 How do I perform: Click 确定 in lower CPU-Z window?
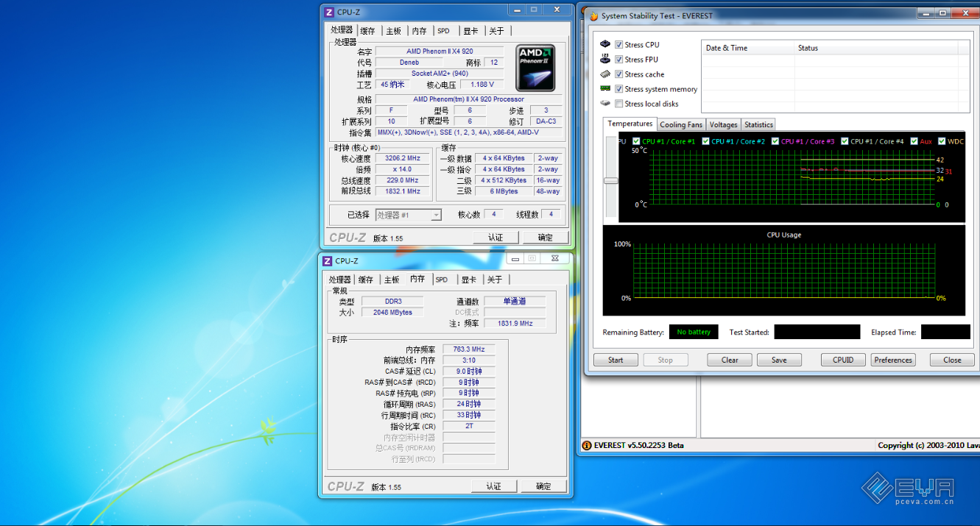543,486
